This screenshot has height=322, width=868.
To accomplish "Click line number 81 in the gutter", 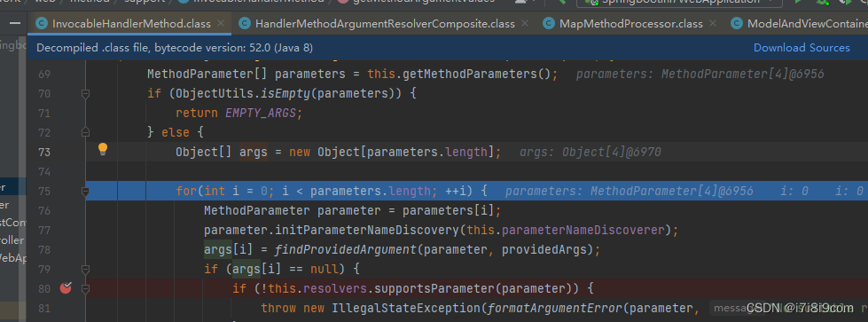I will (43, 308).
